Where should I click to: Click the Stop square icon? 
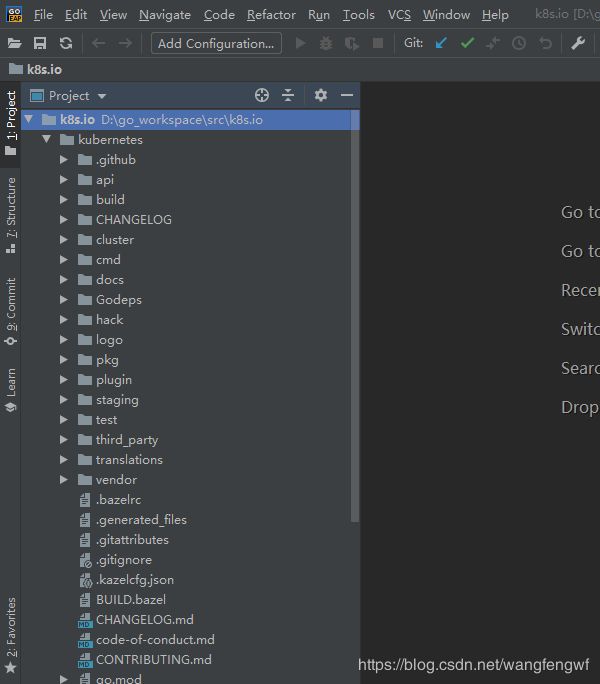point(378,43)
